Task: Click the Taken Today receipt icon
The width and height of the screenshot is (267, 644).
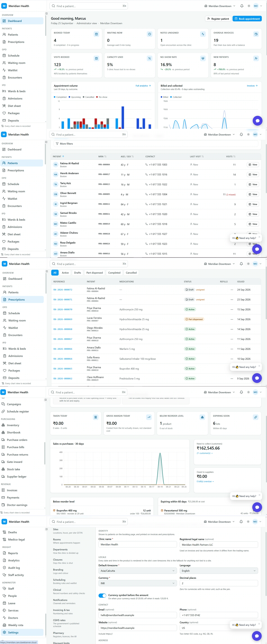Action: tap(96, 417)
